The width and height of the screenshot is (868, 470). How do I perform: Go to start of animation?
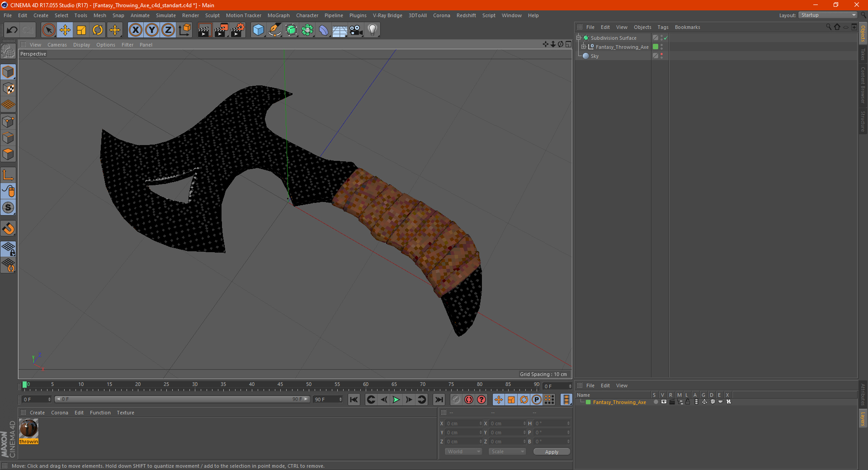coord(354,399)
